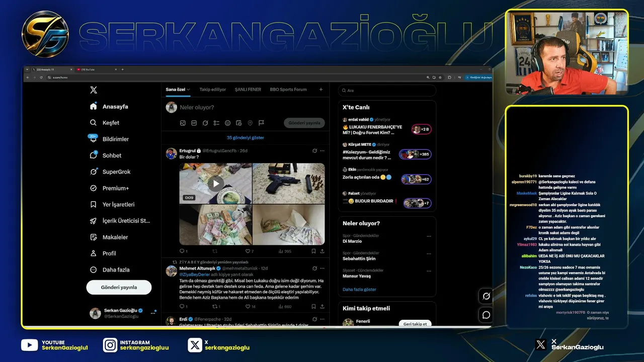The height and width of the screenshot is (362, 644).
Task: Open Makaleler articles
Action: pyautogui.click(x=109, y=237)
